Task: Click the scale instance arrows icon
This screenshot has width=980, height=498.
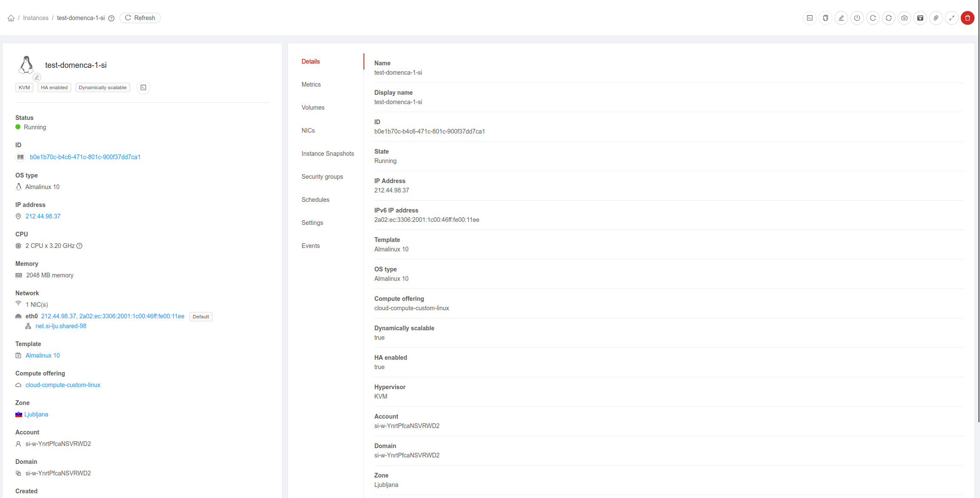Action: point(951,18)
